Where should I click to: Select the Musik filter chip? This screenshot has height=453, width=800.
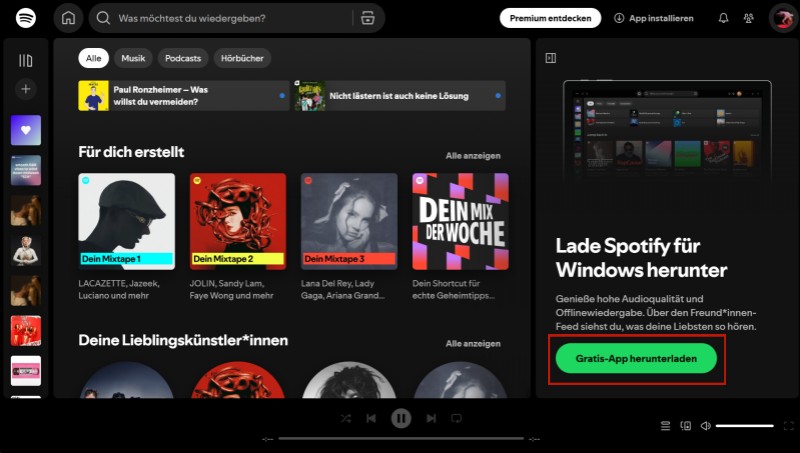[x=133, y=58]
